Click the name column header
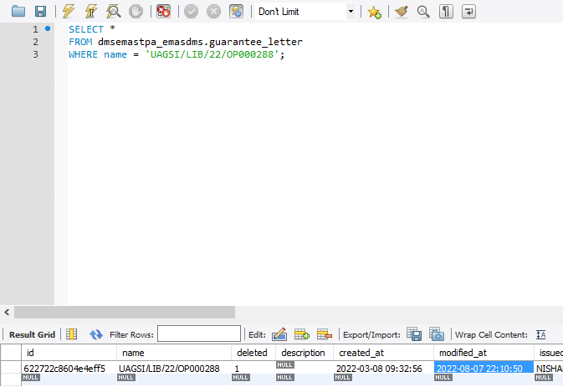This screenshot has width=563, height=392. pos(131,353)
